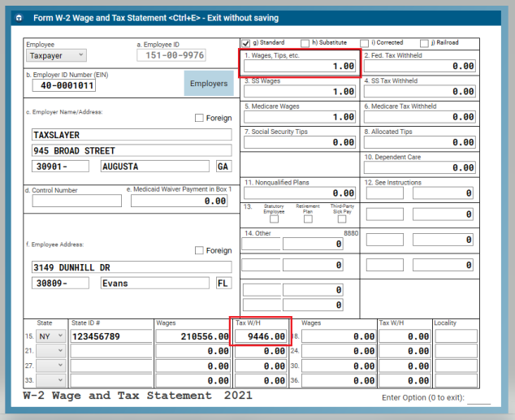
Task: Click state Tax W/H field 9446.00
Action: (x=261, y=336)
